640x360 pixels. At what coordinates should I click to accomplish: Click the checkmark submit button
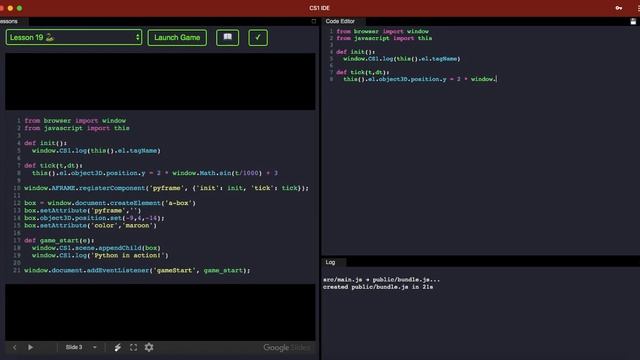click(x=258, y=38)
